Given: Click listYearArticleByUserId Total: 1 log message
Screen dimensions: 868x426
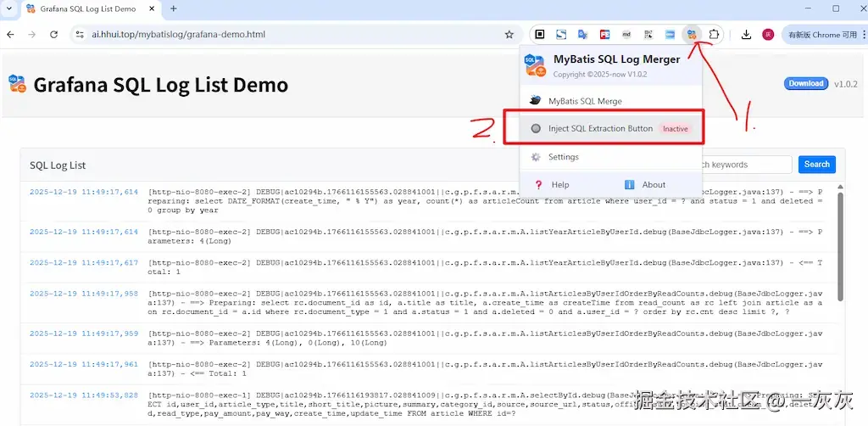Looking at the screenshot, I should click(485, 267).
